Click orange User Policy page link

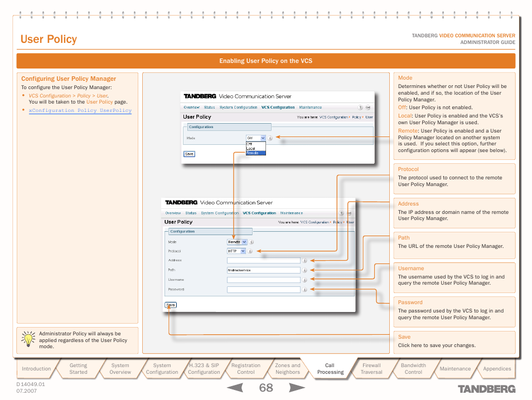[99, 102]
